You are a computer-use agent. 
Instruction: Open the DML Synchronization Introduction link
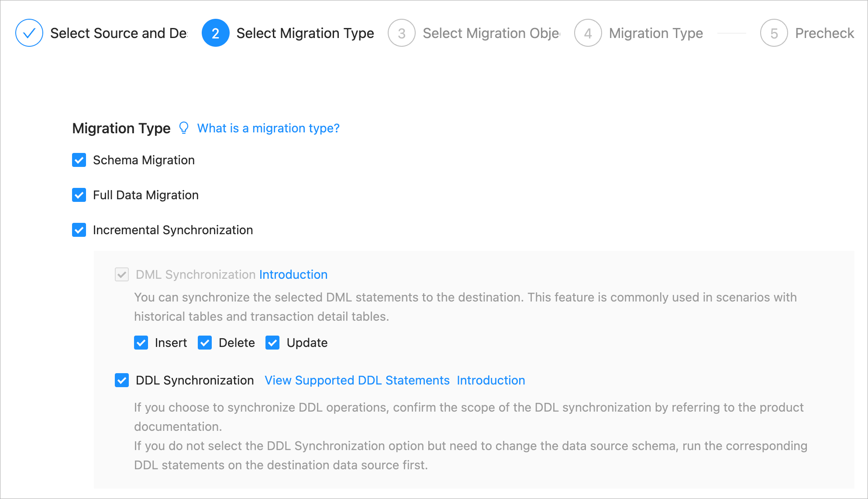[293, 274]
